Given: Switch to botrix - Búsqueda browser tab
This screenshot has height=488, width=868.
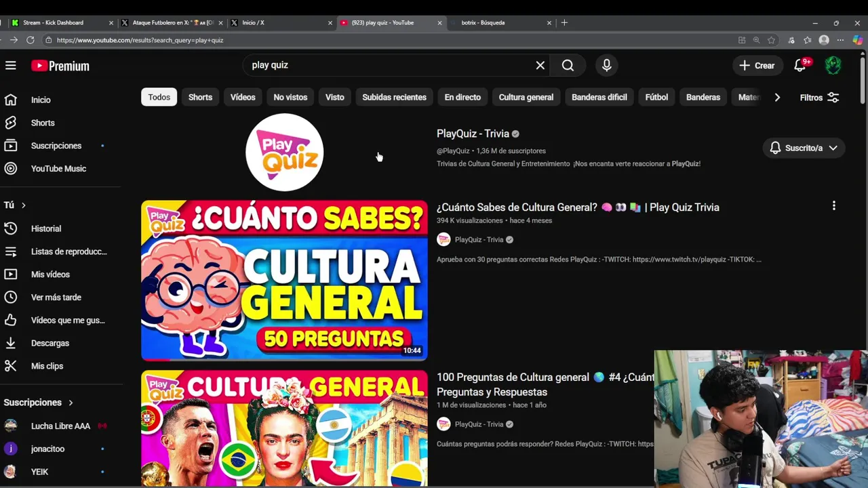Looking at the screenshot, I should pyautogui.click(x=500, y=22).
